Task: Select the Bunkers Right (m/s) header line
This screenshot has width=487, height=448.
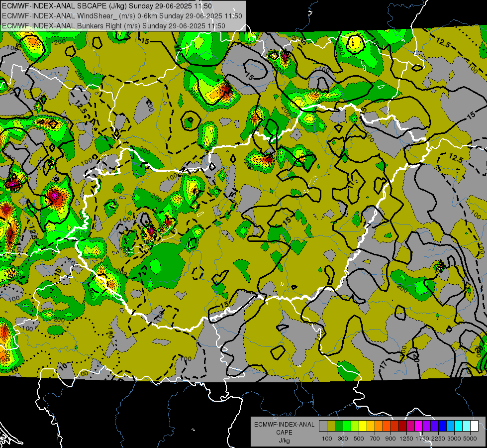Action: pyautogui.click(x=113, y=26)
